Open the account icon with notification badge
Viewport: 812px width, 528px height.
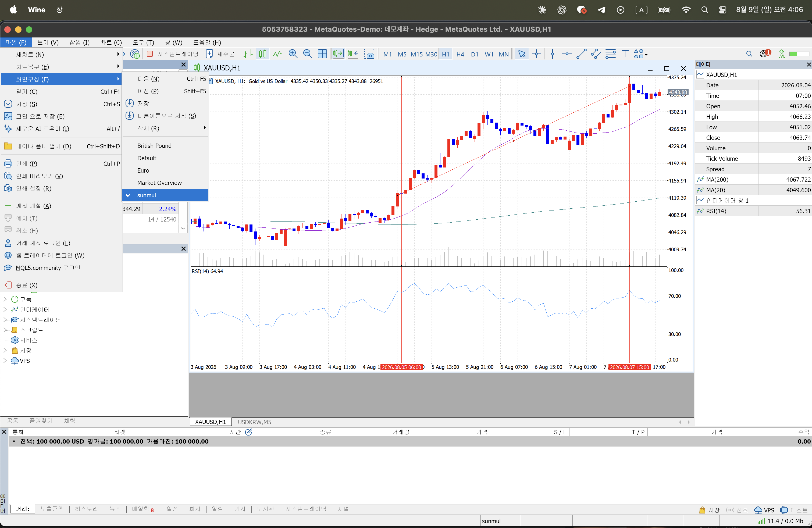765,53
